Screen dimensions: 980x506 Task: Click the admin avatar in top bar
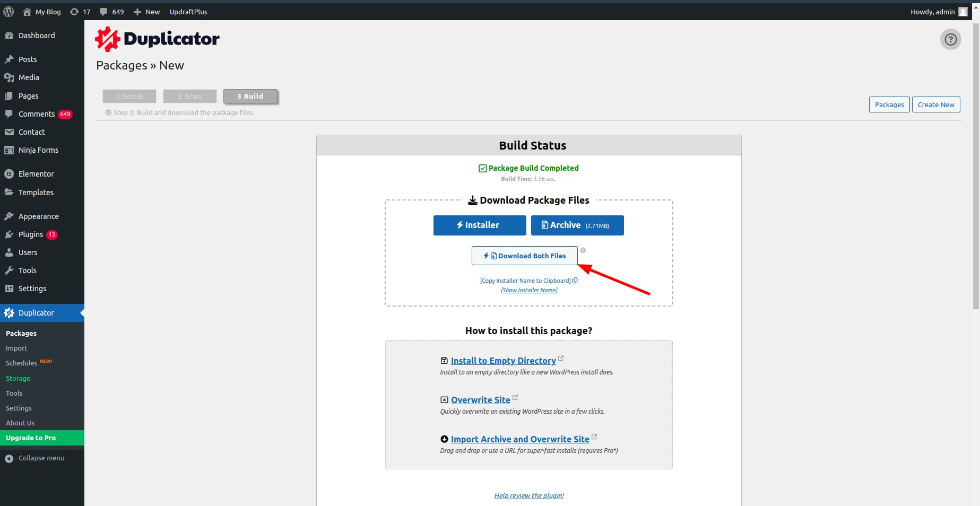pyautogui.click(x=962, y=12)
